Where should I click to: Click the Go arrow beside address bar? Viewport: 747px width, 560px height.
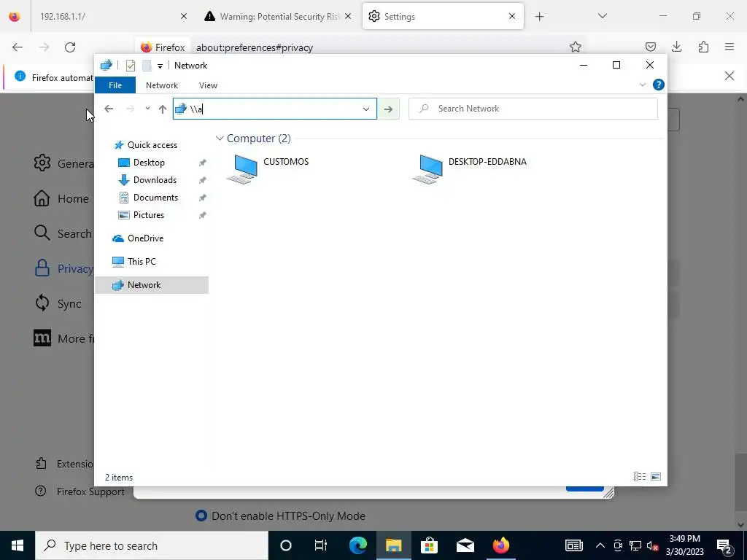point(388,109)
